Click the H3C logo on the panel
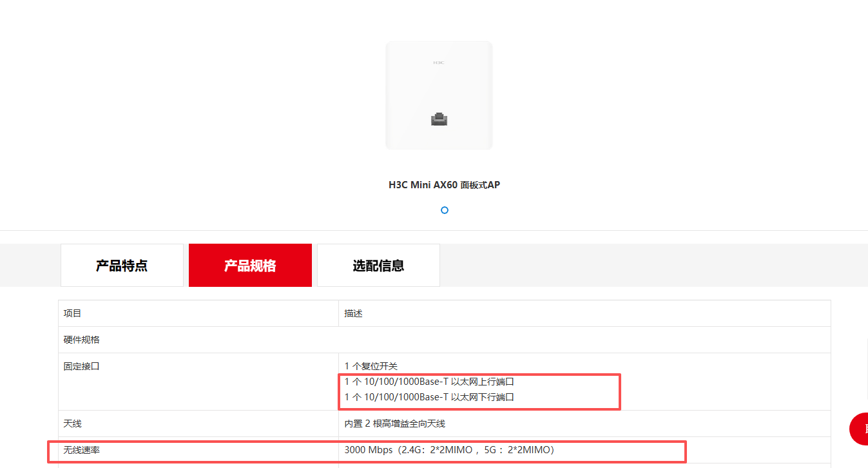The height and width of the screenshot is (468, 868). coord(439,63)
